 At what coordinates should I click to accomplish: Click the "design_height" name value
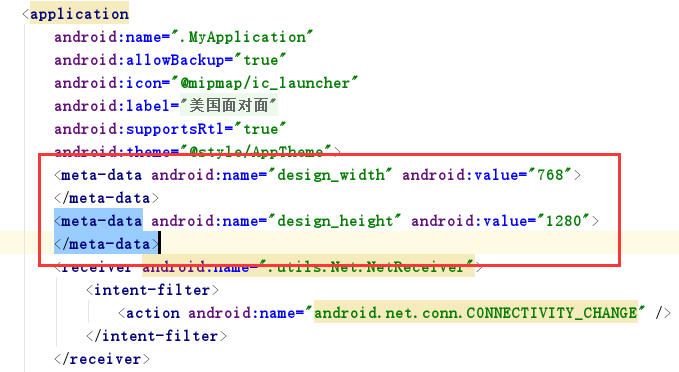(x=335, y=221)
